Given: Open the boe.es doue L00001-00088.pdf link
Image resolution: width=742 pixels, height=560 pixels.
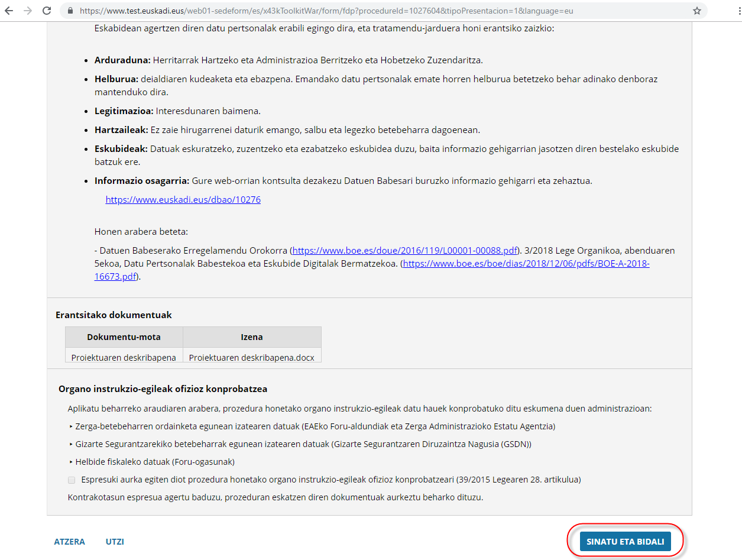Looking at the screenshot, I should click(405, 250).
